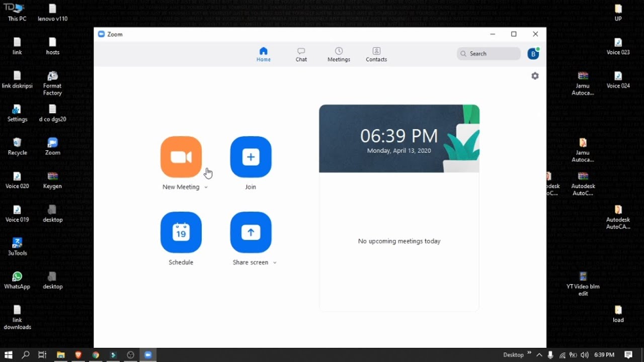Click the Share screen arrow button
The width and height of the screenshot is (644, 362).
point(251,232)
